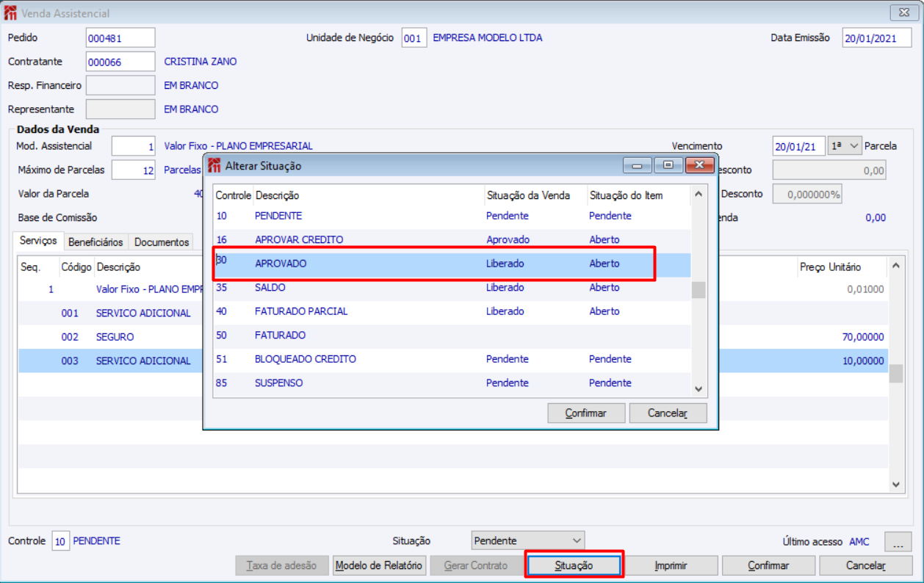Click Cancelar in Alterar Situação dialog
The image size is (924, 583).
pyautogui.click(x=668, y=413)
